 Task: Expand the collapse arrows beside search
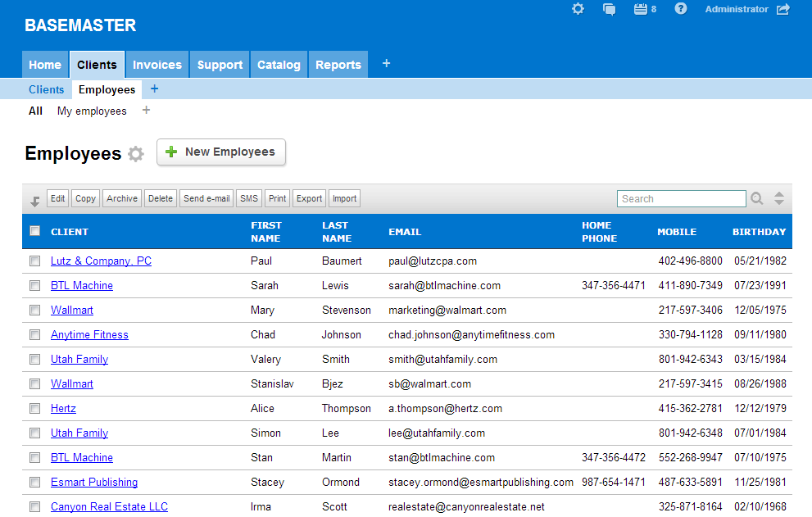(779, 198)
